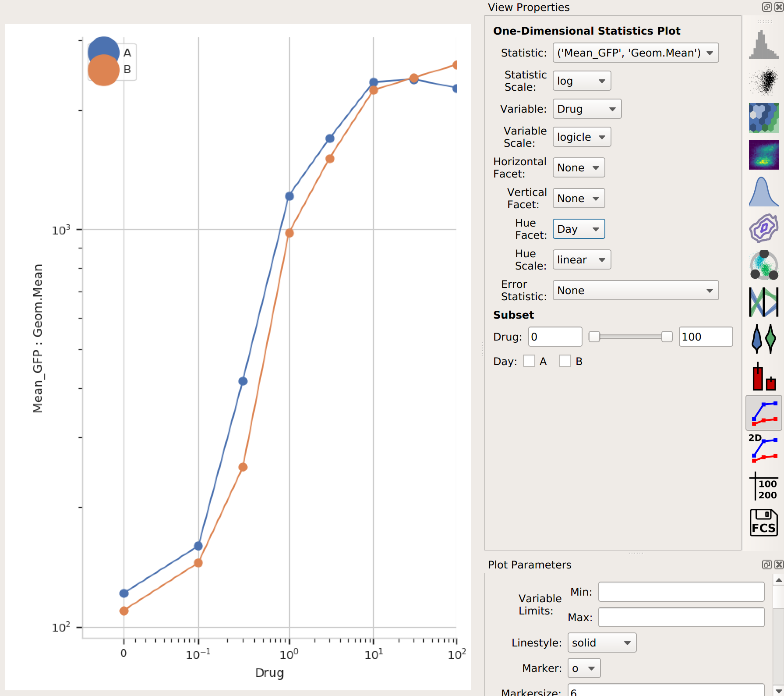
Task: Select the scatterplot view icon
Action: click(763, 81)
